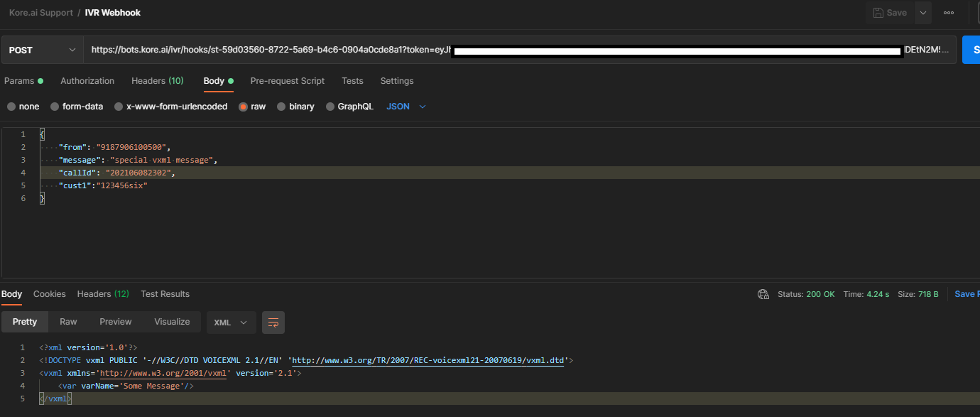
Task: Open the Tests tab
Action: 352,81
